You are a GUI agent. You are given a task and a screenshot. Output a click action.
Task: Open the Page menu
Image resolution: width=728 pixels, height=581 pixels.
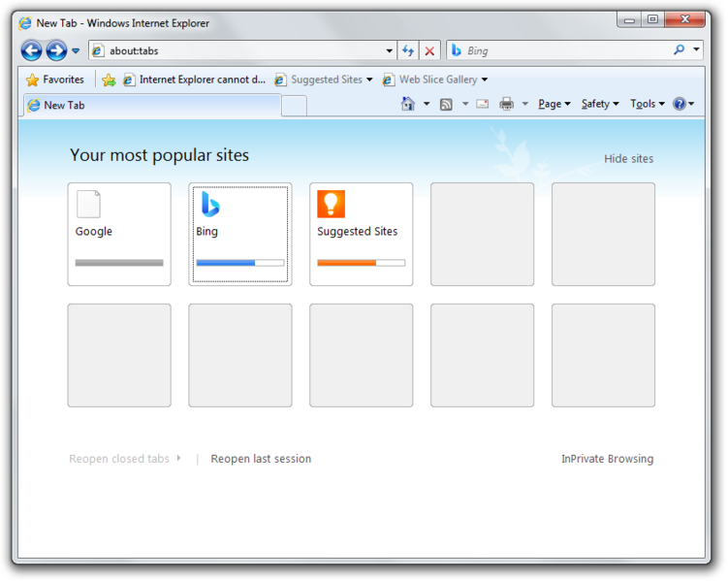pyautogui.click(x=554, y=104)
